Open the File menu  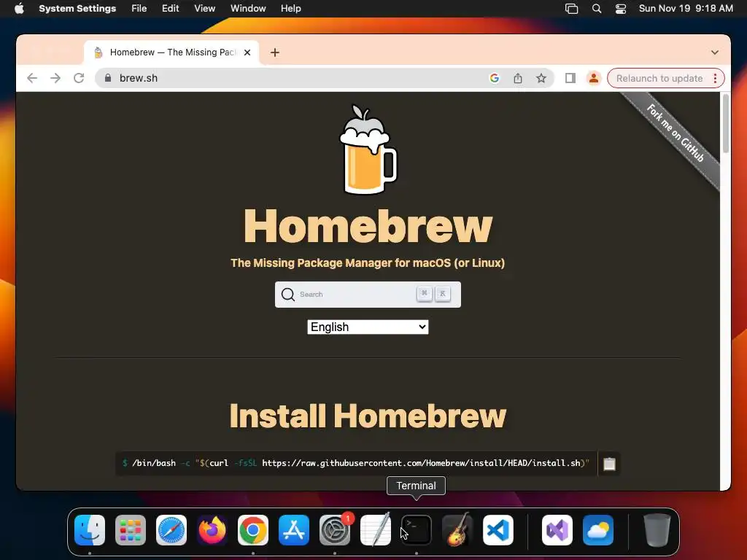point(139,9)
